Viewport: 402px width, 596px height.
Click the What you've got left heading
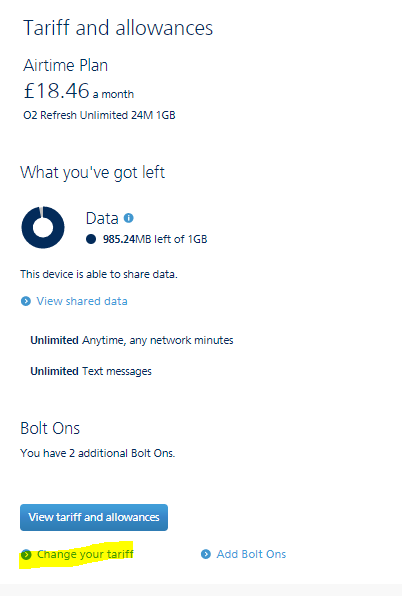93,173
